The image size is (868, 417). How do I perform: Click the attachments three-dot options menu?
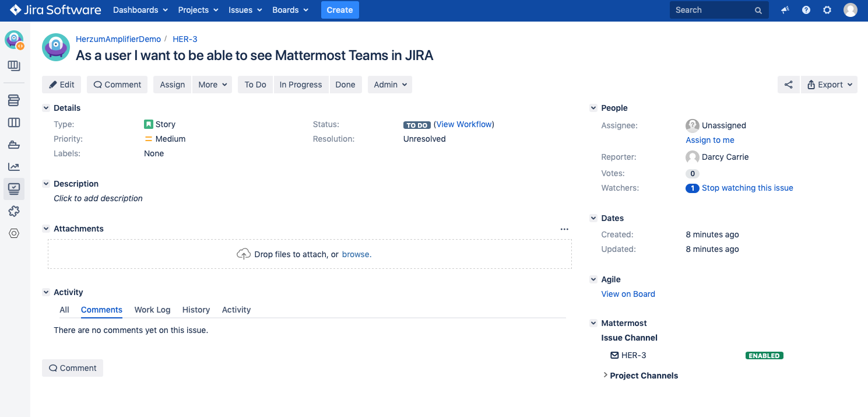click(x=564, y=229)
